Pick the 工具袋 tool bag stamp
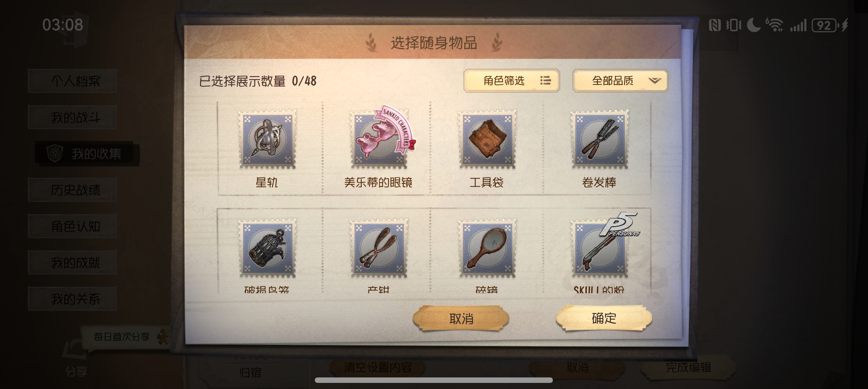Screen dimensions: 868x389 487,139
